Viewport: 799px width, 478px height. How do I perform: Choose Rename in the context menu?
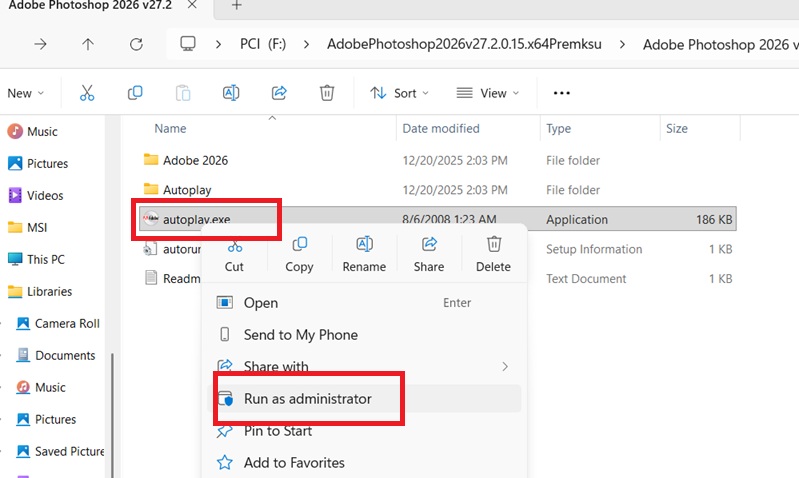click(x=364, y=254)
